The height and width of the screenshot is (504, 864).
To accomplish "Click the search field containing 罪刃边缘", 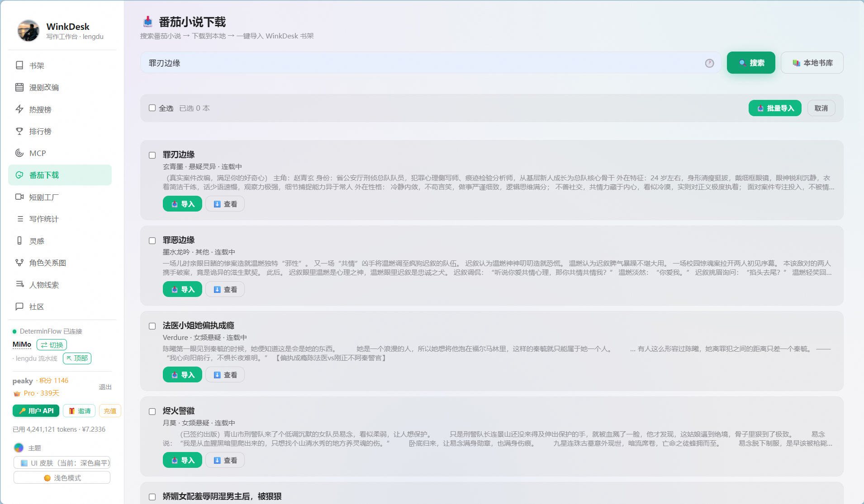I will [430, 63].
